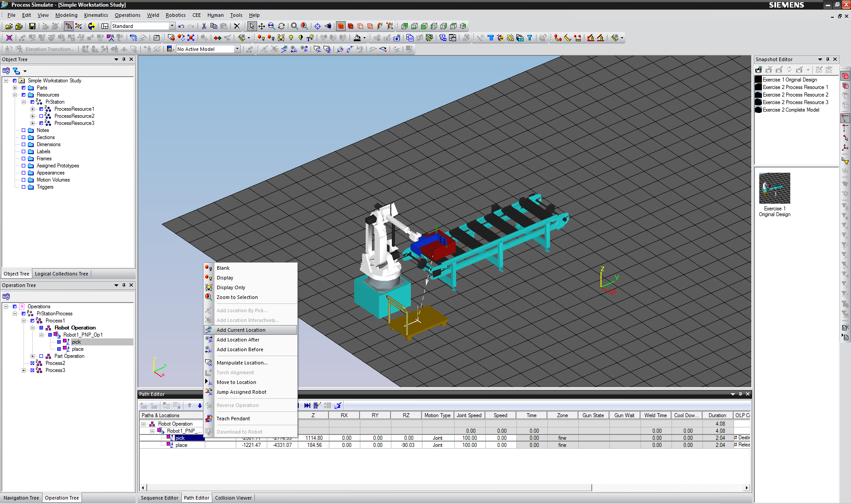Click the Move Down arrow in Path Editor

point(199,405)
